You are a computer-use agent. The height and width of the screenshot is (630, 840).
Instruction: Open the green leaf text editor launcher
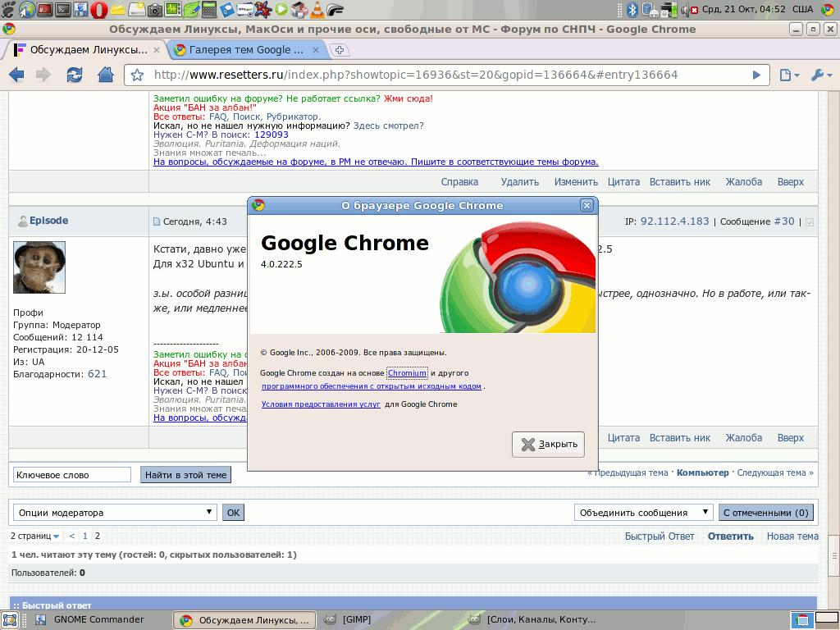tap(190, 9)
